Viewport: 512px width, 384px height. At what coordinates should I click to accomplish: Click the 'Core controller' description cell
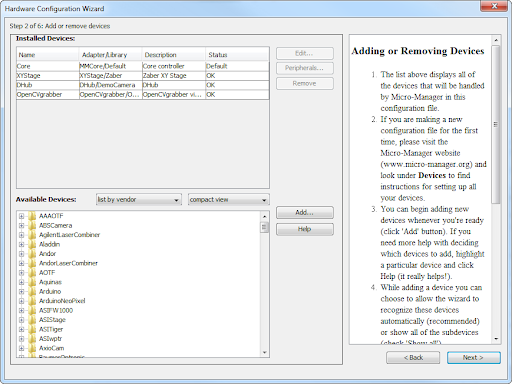(x=174, y=66)
